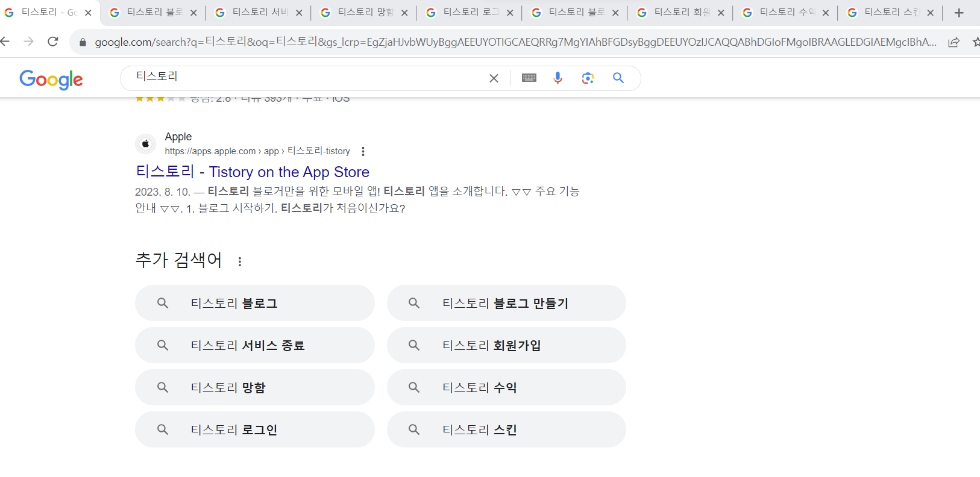Select related search 티스토리 망함
980x477 pixels.
click(x=255, y=387)
